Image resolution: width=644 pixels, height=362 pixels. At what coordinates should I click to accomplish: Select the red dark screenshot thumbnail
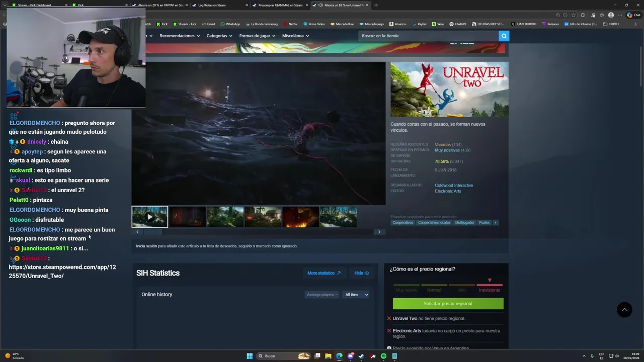pyautogui.click(x=187, y=217)
